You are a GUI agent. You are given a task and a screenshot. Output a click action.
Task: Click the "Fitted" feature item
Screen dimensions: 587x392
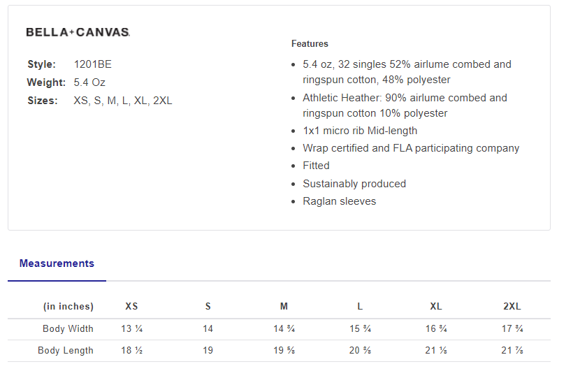[x=316, y=166]
